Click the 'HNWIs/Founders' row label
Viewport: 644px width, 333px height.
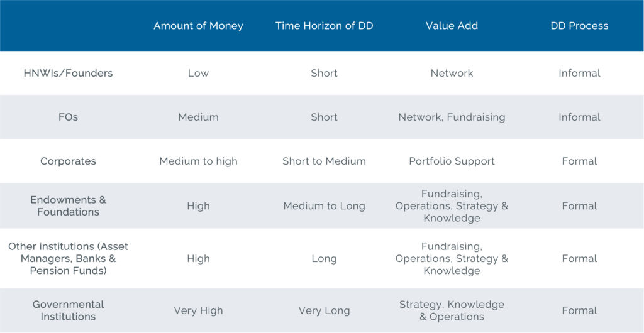point(68,73)
